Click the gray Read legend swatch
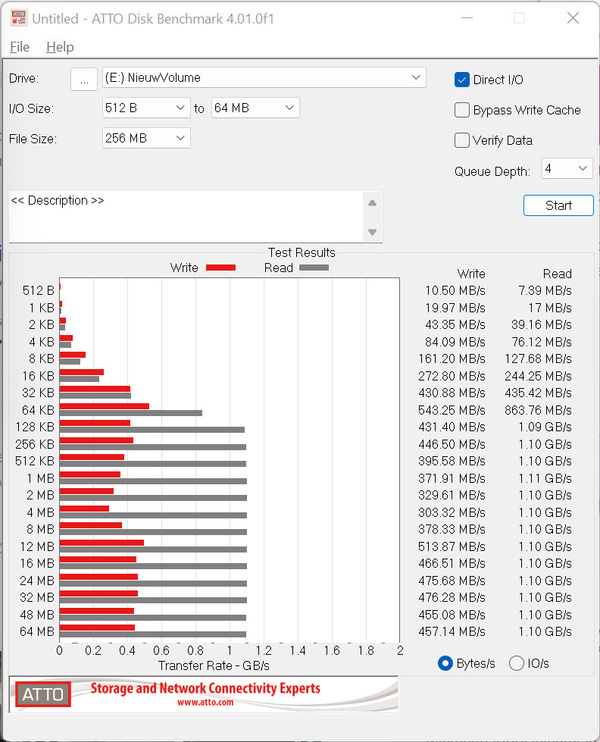 coord(314,268)
